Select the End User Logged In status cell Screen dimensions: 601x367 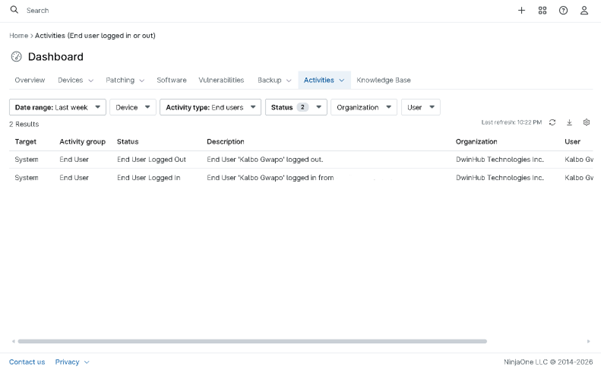coord(149,178)
